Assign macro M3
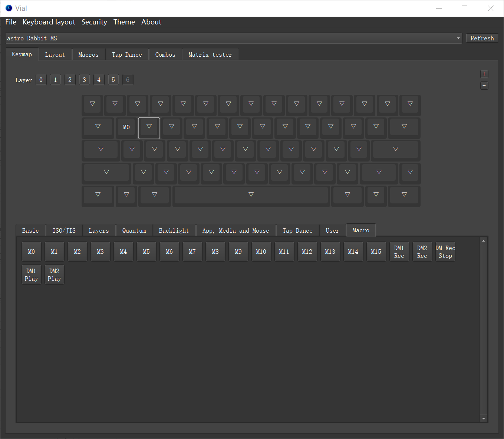Image resolution: width=504 pixels, height=439 pixels. (x=101, y=252)
